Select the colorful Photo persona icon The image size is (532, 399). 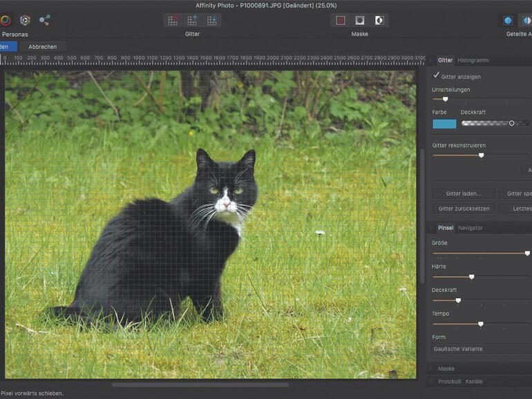pos(6,20)
